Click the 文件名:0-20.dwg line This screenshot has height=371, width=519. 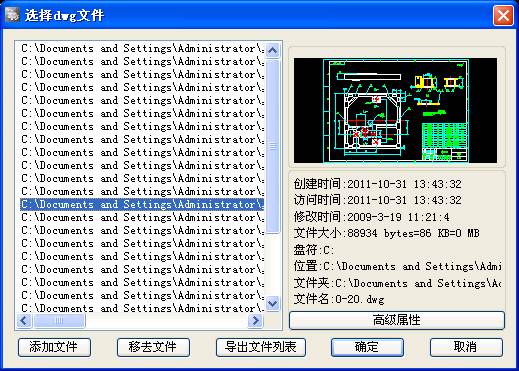(339, 299)
